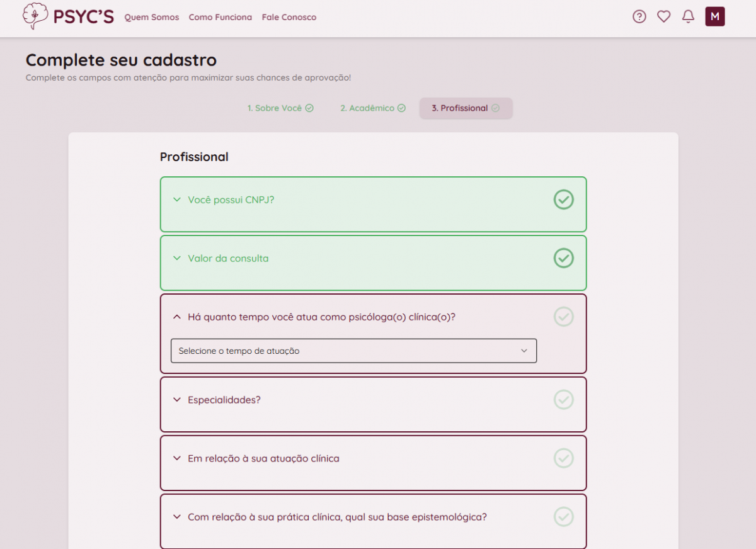
Task: Switch to the 2. Acadêmico step
Action: (373, 108)
